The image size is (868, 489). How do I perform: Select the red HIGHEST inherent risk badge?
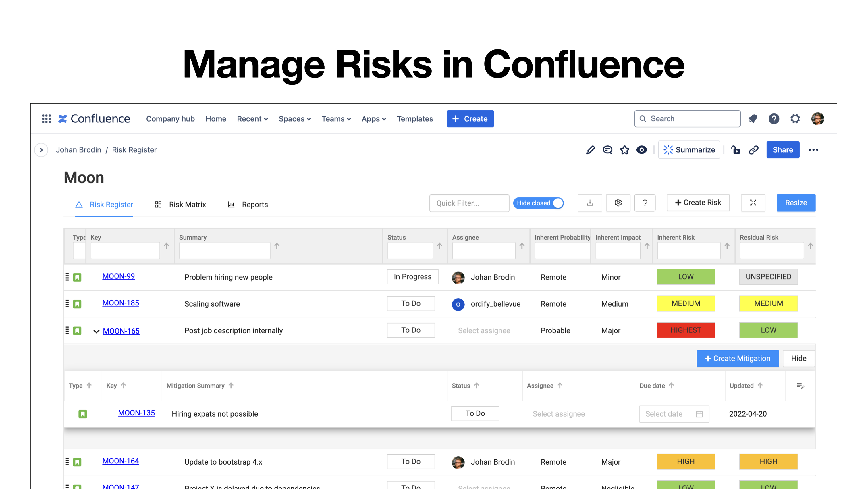pyautogui.click(x=686, y=330)
